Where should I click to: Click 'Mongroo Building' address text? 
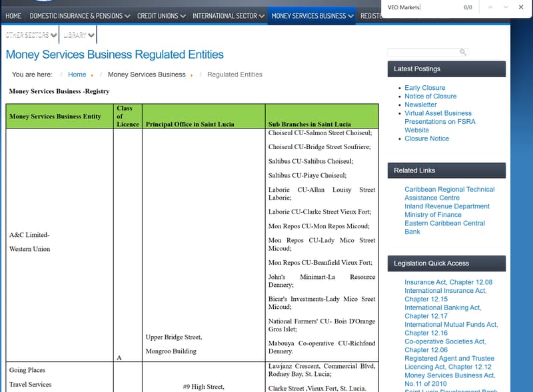171,351
